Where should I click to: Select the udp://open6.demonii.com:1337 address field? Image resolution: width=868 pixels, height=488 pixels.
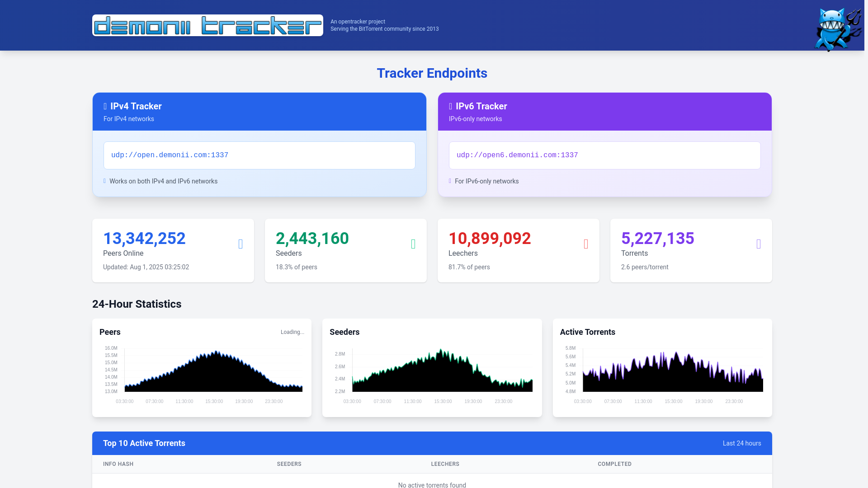[605, 155]
